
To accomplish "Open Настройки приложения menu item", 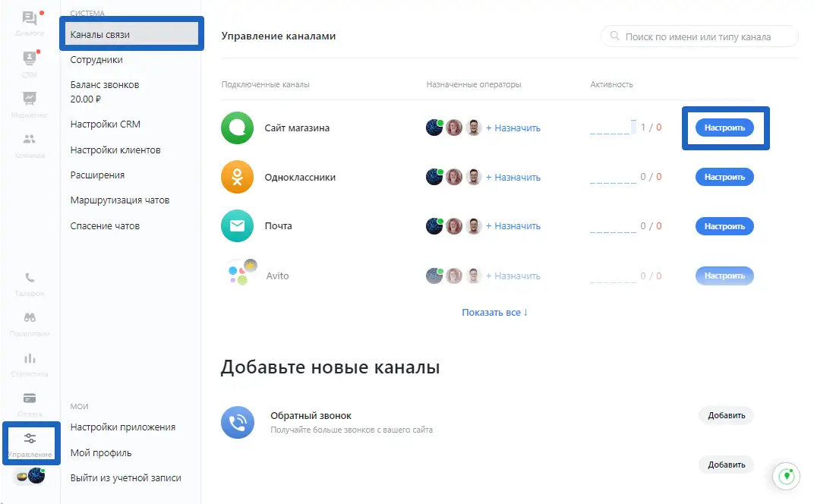I will point(122,427).
